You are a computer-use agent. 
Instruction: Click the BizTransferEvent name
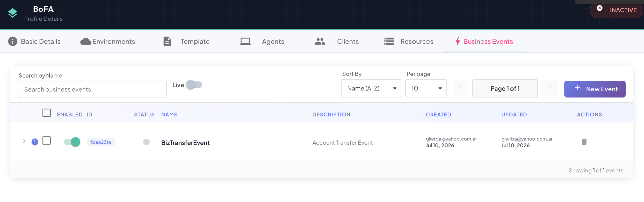click(x=185, y=143)
